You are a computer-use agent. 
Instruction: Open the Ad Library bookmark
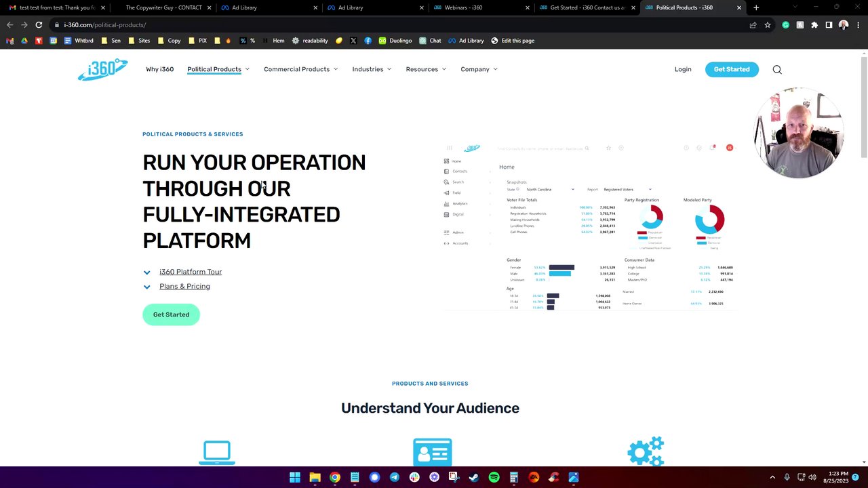(467, 41)
